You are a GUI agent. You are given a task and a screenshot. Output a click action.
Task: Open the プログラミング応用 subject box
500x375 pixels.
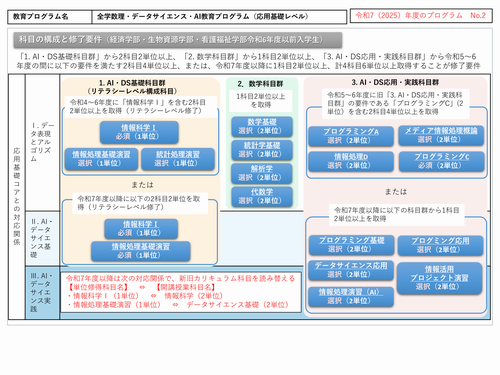point(440,245)
